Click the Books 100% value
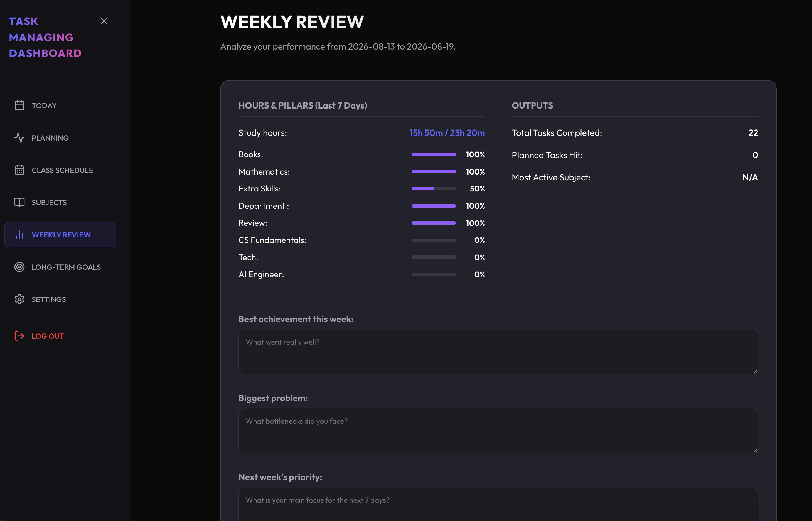The width and height of the screenshot is (812, 521). (475, 154)
